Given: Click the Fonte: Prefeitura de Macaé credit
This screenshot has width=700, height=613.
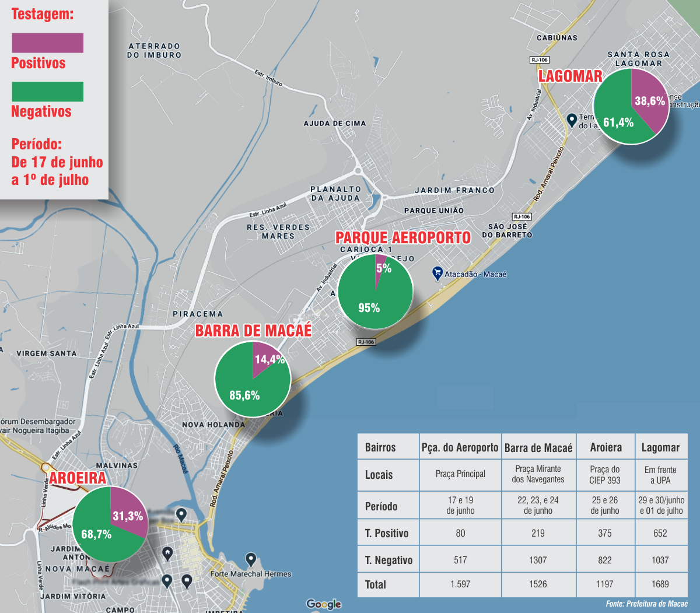Looking at the screenshot, I should [x=646, y=604].
